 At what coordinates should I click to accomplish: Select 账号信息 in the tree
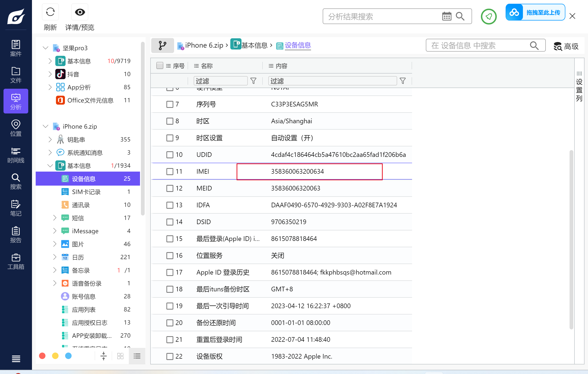[x=88, y=296]
